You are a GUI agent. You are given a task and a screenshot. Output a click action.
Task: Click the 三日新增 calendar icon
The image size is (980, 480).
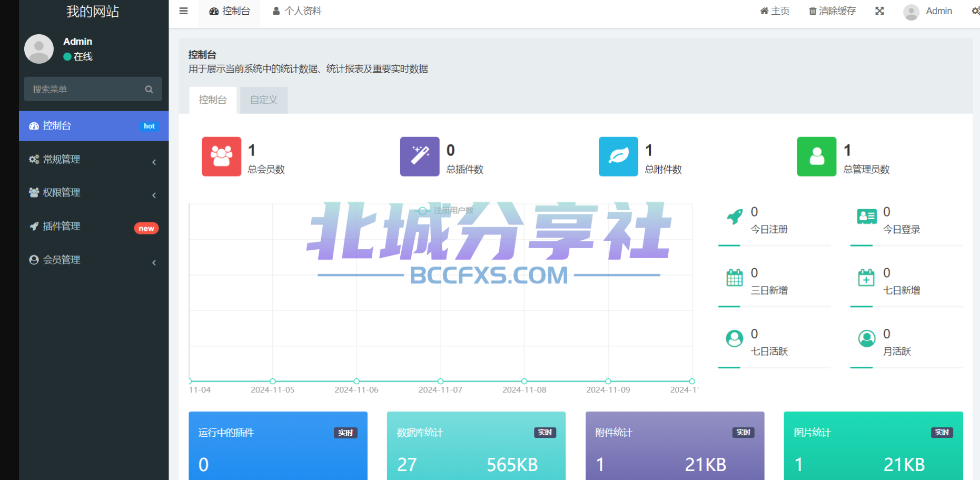click(x=735, y=277)
